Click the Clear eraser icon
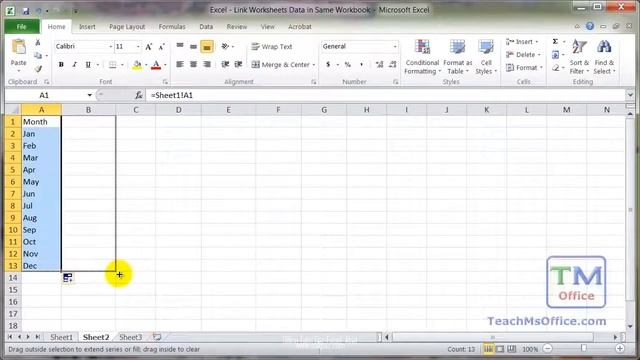 click(556, 68)
